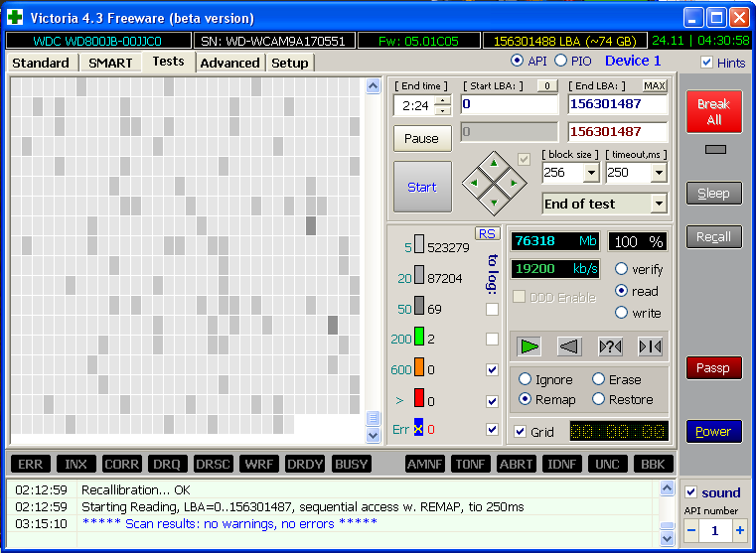
Task: Open the block size dropdown
Action: (591, 173)
